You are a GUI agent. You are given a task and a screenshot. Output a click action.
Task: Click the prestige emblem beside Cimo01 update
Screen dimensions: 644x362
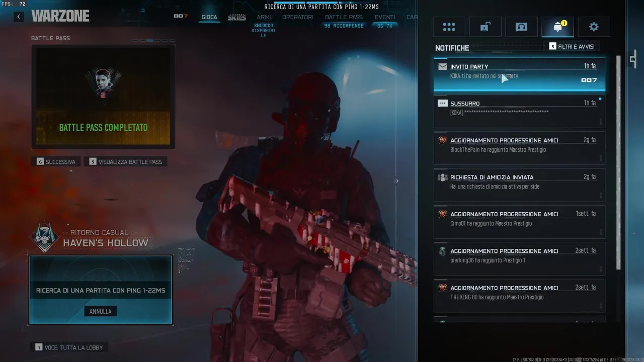click(442, 214)
